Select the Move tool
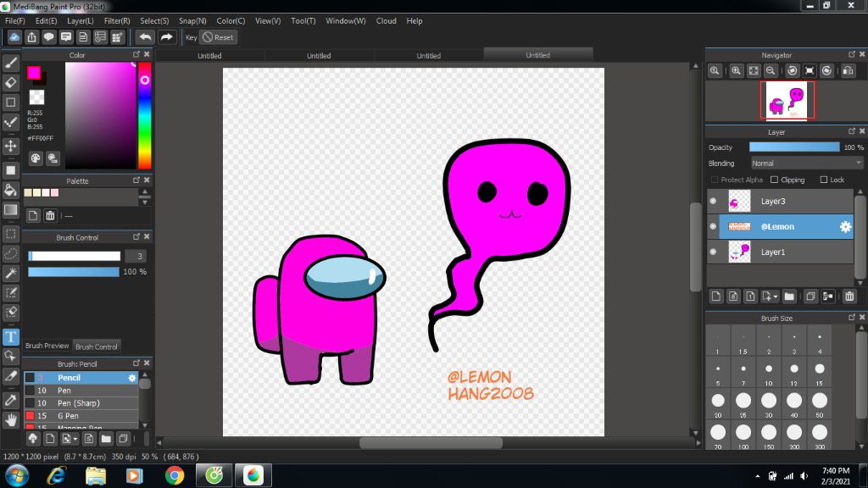Image resolution: width=868 pixels, height=488 pixels. pos(10,146)
